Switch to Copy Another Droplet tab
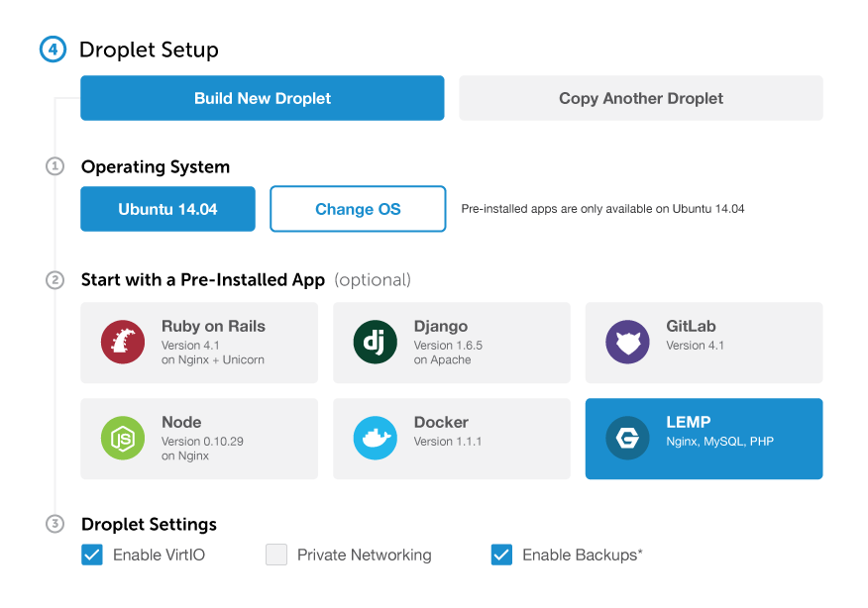Image resolution: width=868 pixels, height=608 pixels. (x=641, y=98)
